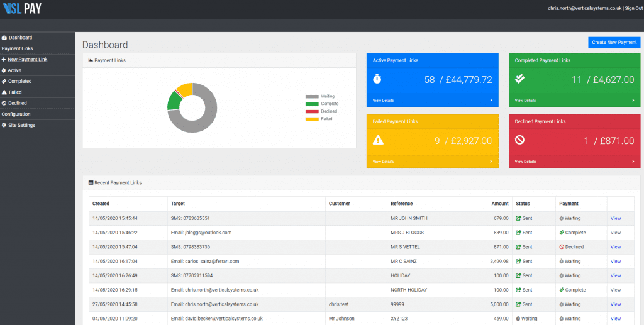Expand View Details arrow on Active Payment Links
644x325 pixels.
point(491,100)
